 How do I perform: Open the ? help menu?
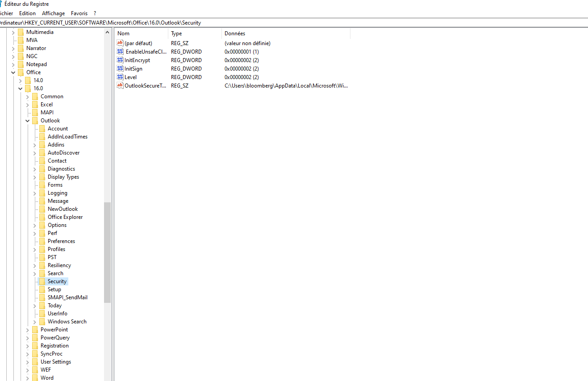(95, 13)
